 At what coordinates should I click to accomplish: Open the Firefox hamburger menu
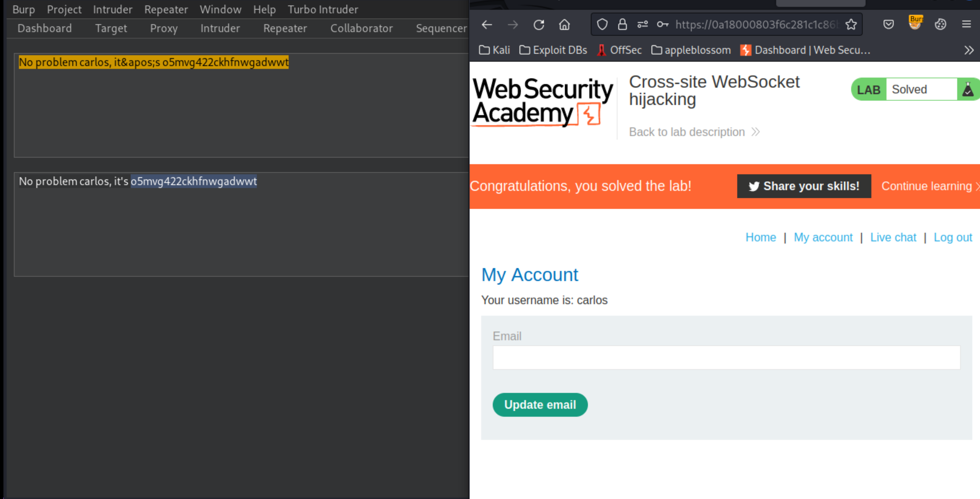[x=966, y=24]
